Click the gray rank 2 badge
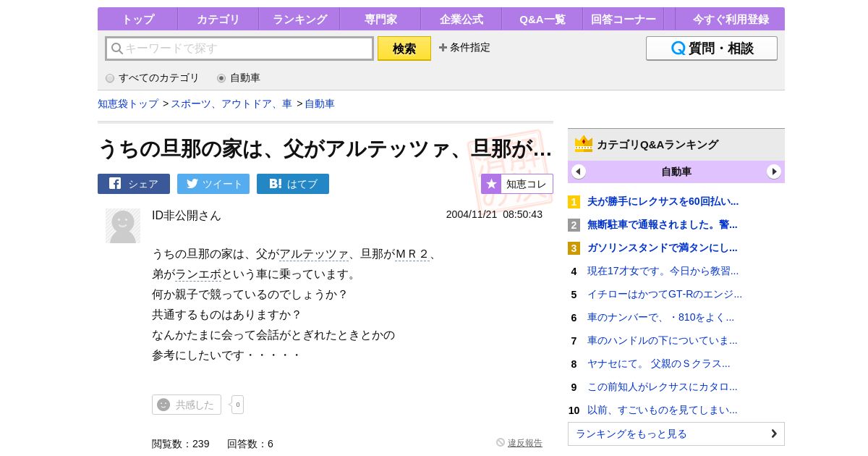This screenshot has height=456, width=868. (x=574, y=225)
